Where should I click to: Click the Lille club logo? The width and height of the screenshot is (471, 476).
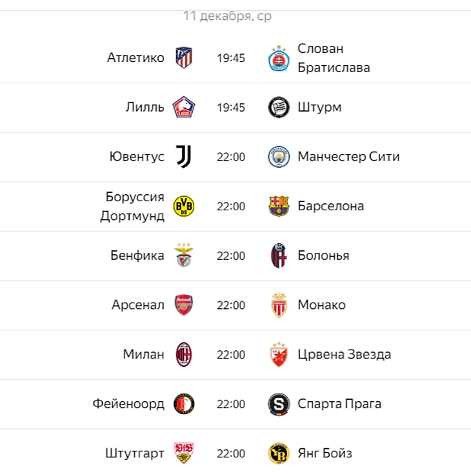click(184, 108)
